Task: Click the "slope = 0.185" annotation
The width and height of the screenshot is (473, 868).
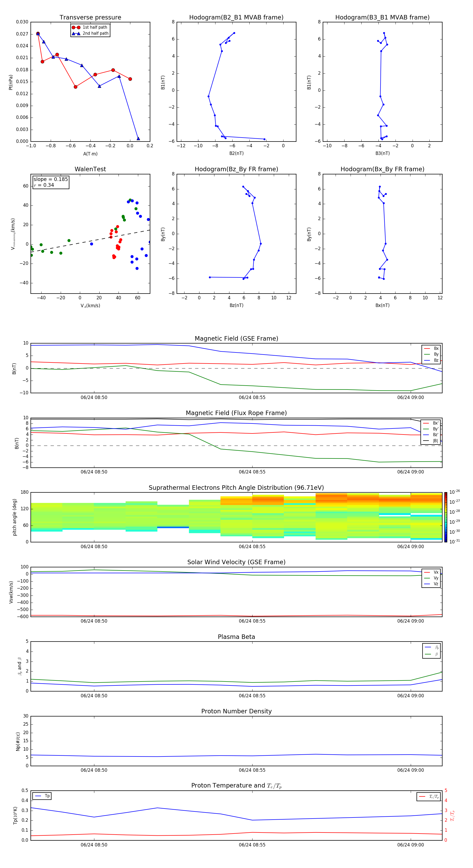Action: click(x=50, y=179)
